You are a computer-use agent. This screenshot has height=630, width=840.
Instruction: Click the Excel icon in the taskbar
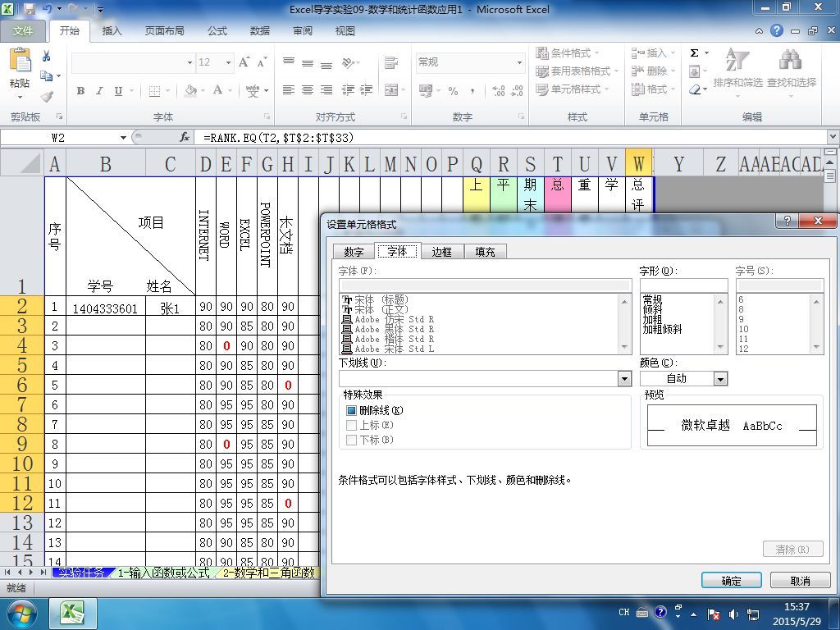click(73, 612)
